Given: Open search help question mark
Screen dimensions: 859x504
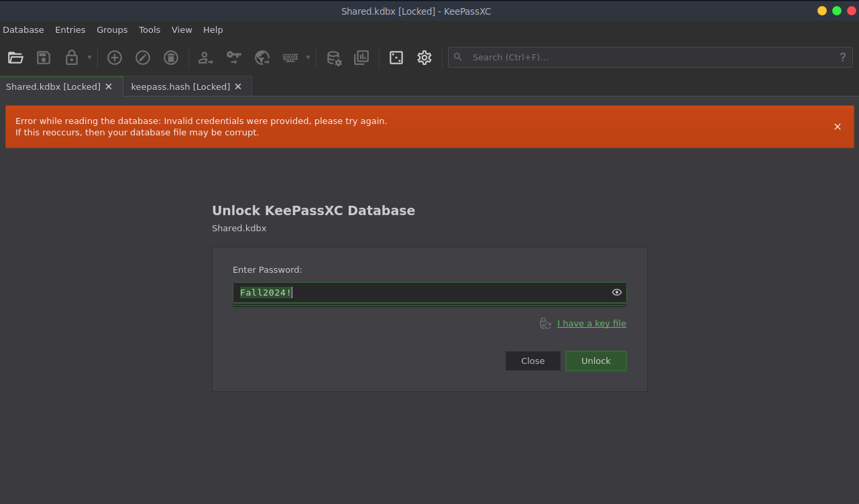Looking at the screenshot, I should coord(843,57).
